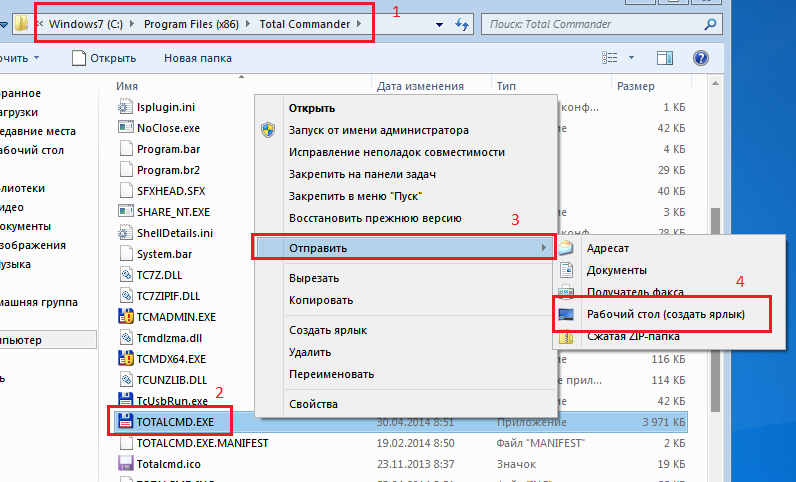Choose Вырезать from the context menu
The width and height of the screenshot is (796, 482).
[314, 278]
